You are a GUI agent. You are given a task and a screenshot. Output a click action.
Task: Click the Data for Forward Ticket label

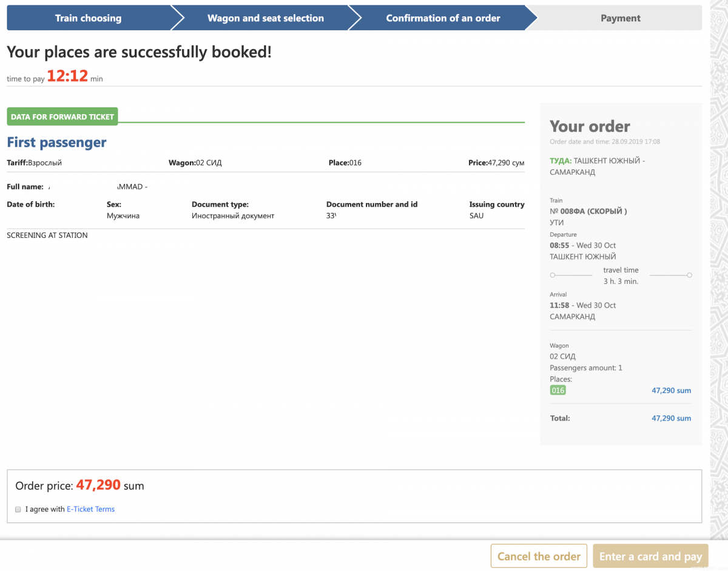pos(62,117)
